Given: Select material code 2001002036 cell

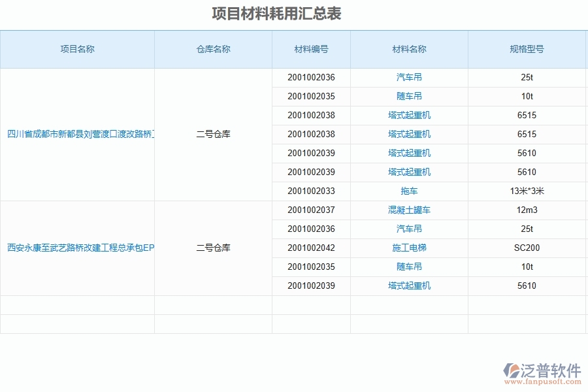Looking at the screenshot, I should pyautogui.click(x=311, y=77).
